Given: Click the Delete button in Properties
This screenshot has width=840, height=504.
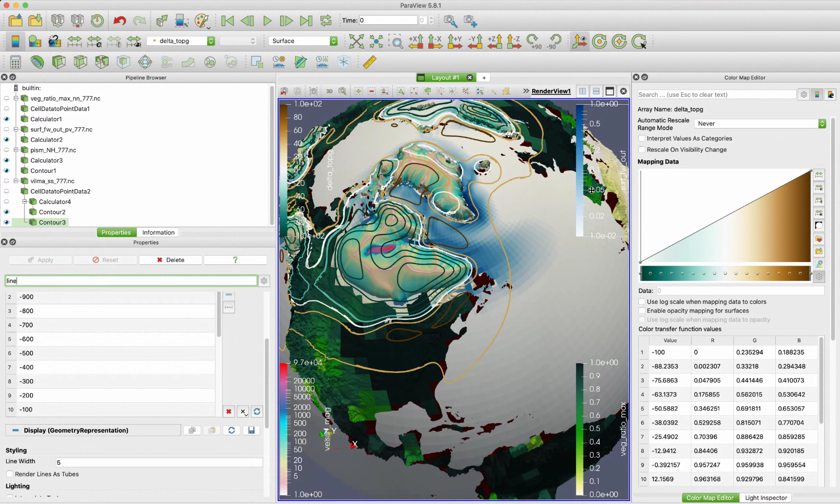Looking at the screenshot, I should point(171,260).
